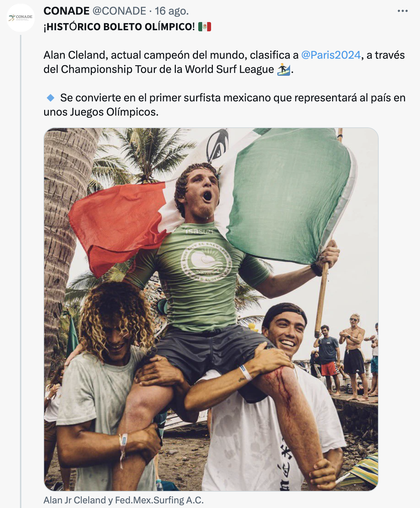Open the attached surfer celebration photo
This screenshot has width=420, height=508.
pyautogui.click(x=211, y=309)
